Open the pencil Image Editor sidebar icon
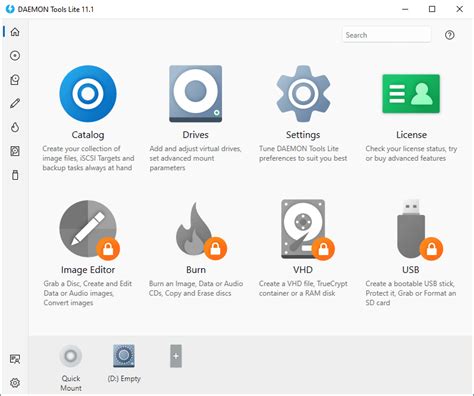This screenshot has width=474, height=396. [x=15, y=103]
